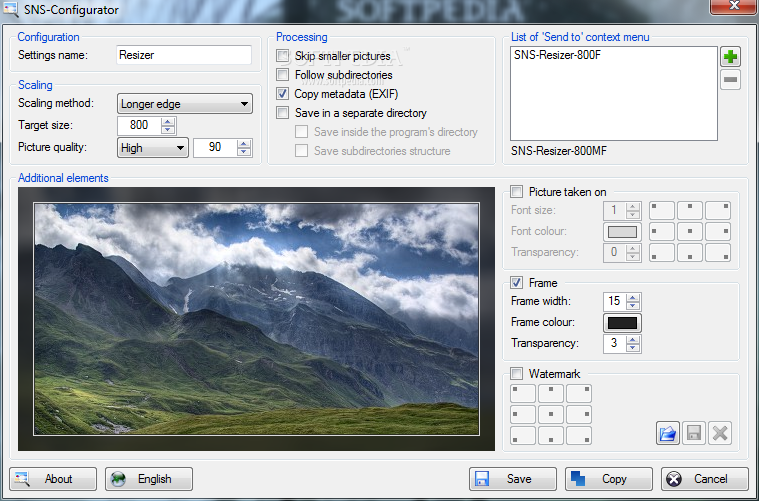
Task: Tick Save inside the program's directory
Action: pyautogui.click(x=302, y=132)
